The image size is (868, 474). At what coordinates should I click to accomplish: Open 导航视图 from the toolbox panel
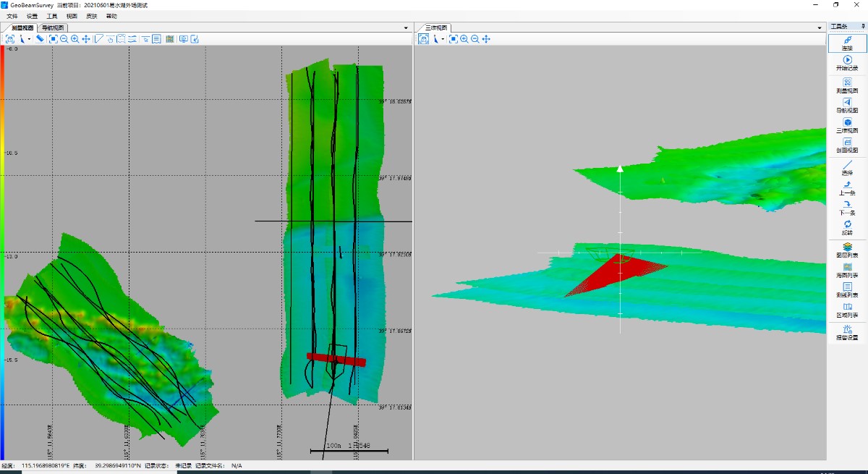pyautogui.click(x=847, y=106)
